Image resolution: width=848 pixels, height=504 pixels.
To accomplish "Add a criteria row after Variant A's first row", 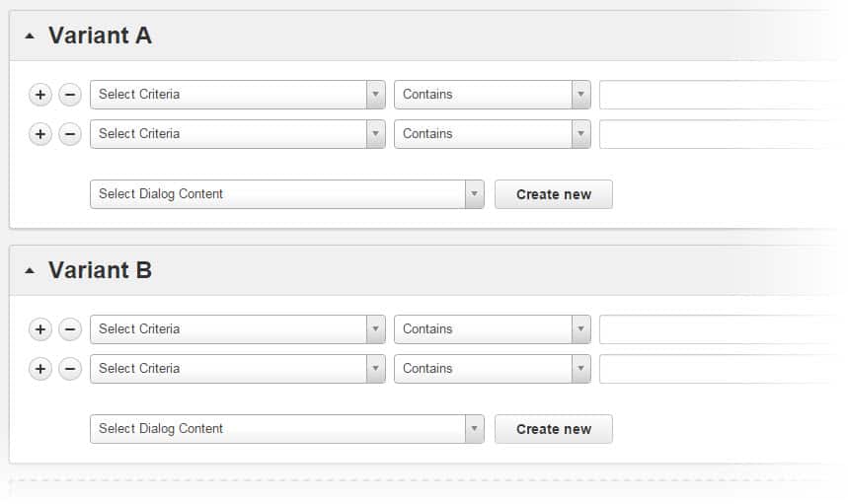I will tap(40, 95).
